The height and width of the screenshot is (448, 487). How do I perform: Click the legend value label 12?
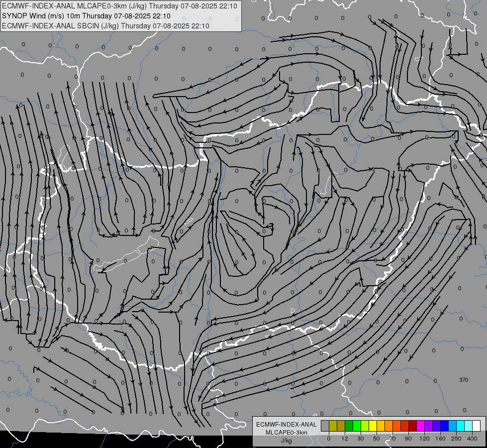345,439
